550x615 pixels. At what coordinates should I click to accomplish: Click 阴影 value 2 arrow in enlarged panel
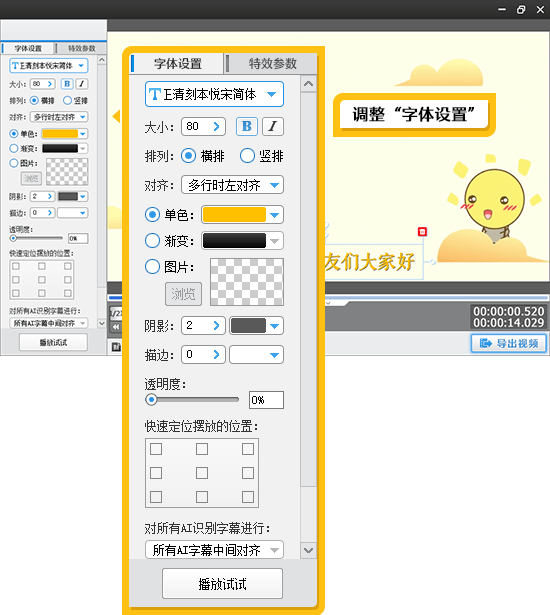point(216,325)
